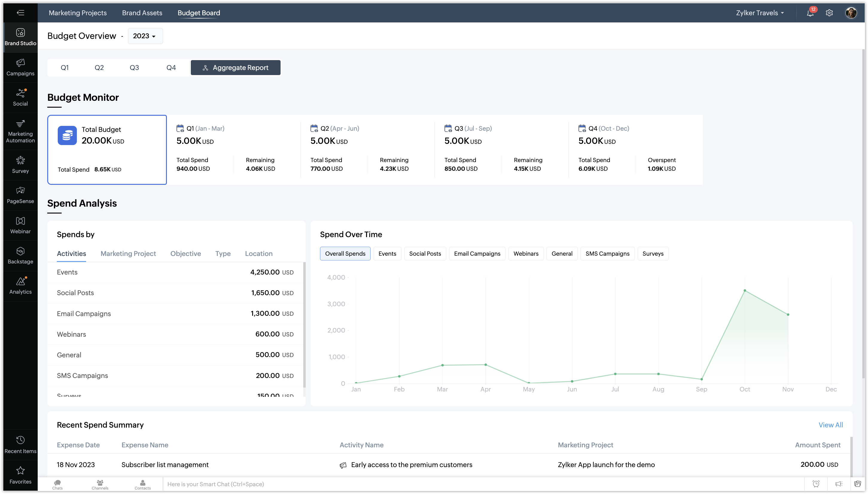Open the user profile avatar menu
Viewport: 868px width, 494px height.
(851, 13)
